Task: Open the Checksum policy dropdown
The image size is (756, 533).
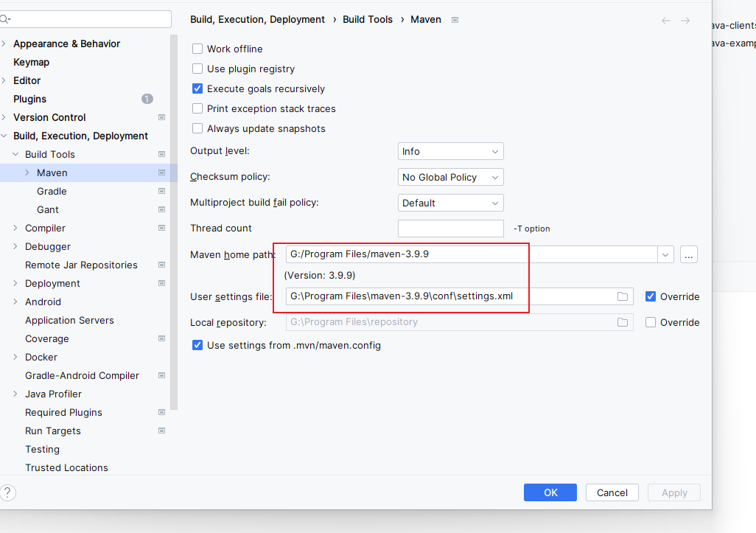Action: click(450, 177)
